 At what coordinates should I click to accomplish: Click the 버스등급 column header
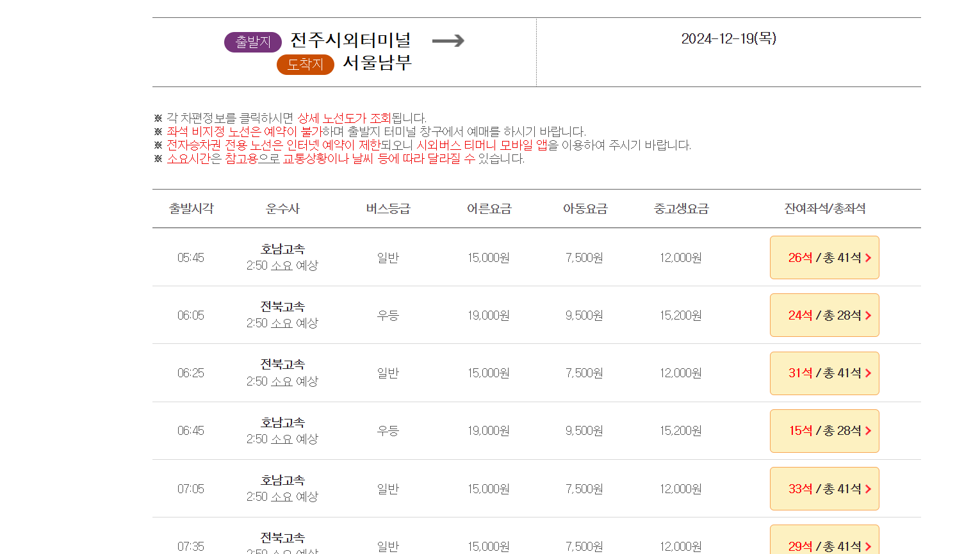(388, 209)
